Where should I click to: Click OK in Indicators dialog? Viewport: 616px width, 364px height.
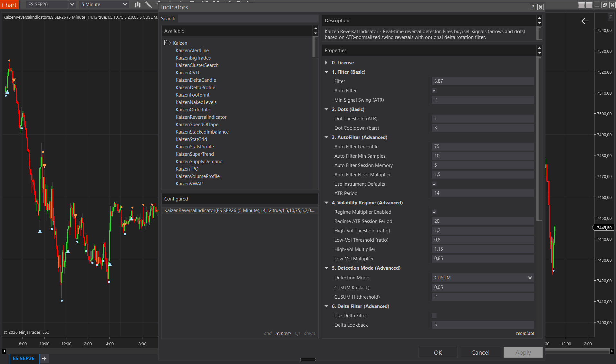pos(438,353)
